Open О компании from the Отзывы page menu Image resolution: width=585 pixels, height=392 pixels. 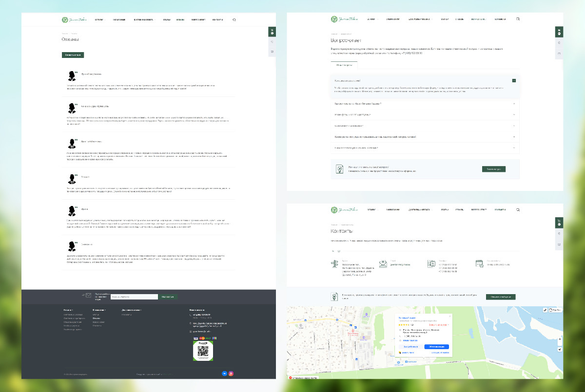pyautogui.click(x=119, y=20)
